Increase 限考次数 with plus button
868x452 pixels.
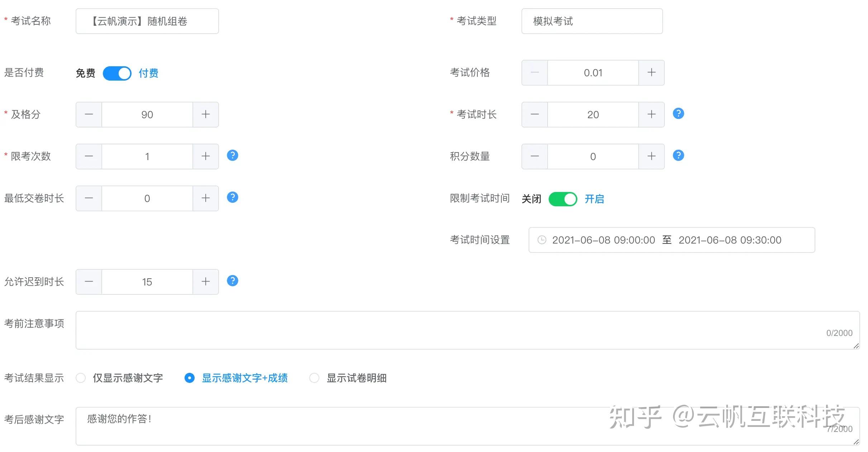pyautogui.click(x=206, y=157)
